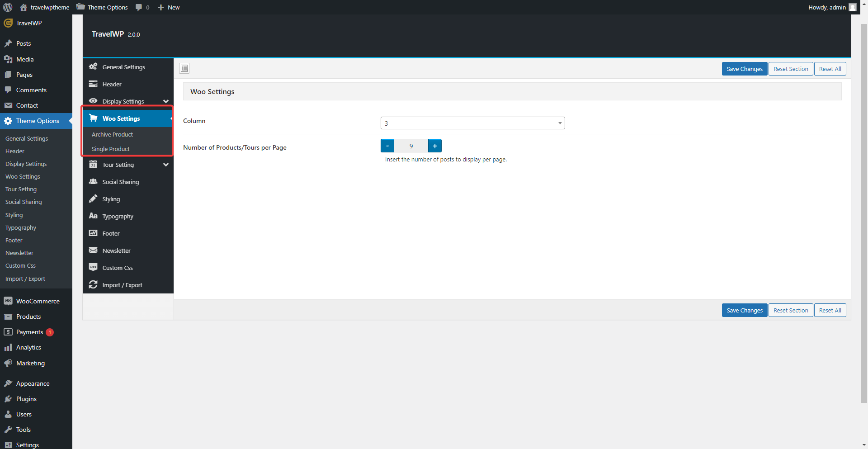
Task: Open the travelwptheme home icon
Action: pos(24,7)
